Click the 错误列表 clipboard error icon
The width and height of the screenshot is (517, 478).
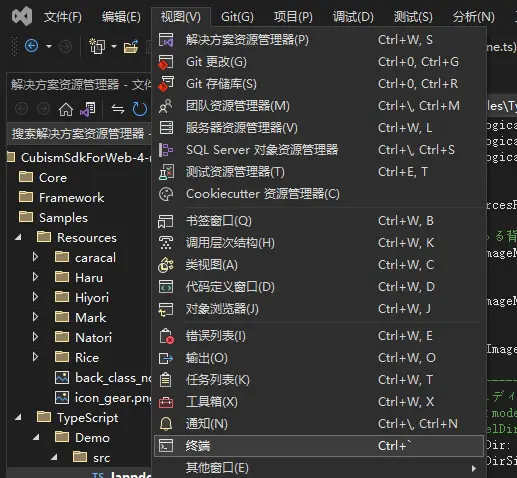click(166, 336)
